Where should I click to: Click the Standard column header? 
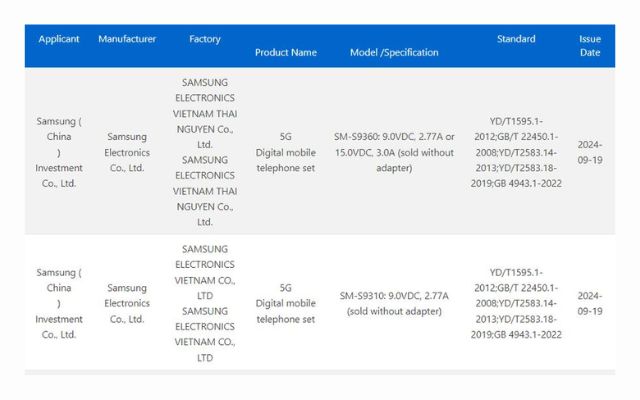tap(516, 39)
